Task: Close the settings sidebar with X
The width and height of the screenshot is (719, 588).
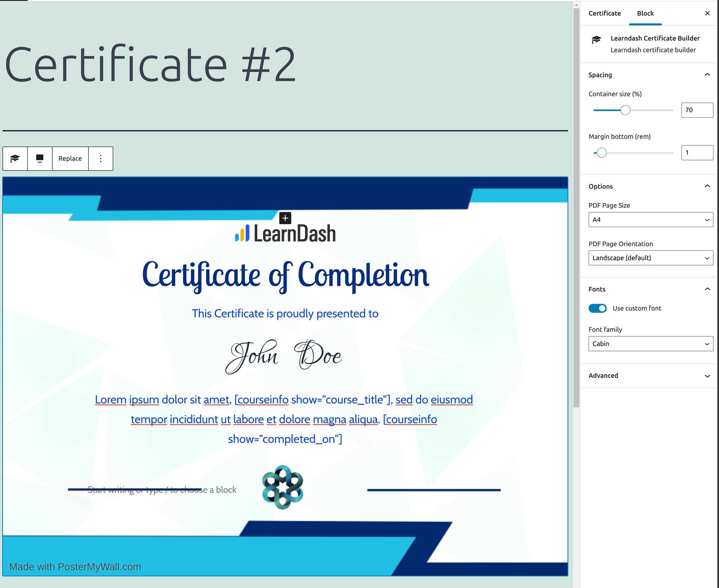Action: pos(707,13)
